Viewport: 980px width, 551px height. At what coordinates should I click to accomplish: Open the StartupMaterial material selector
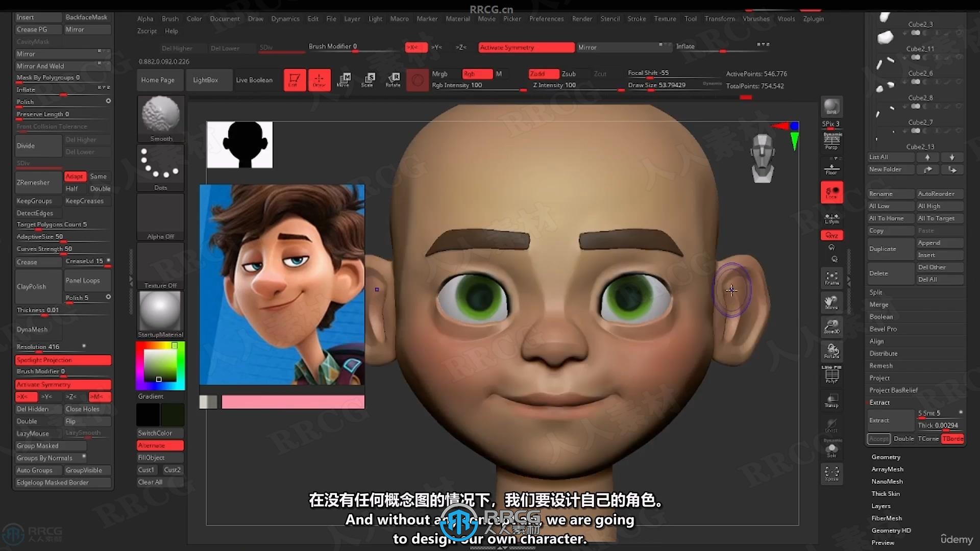point(161,315)
